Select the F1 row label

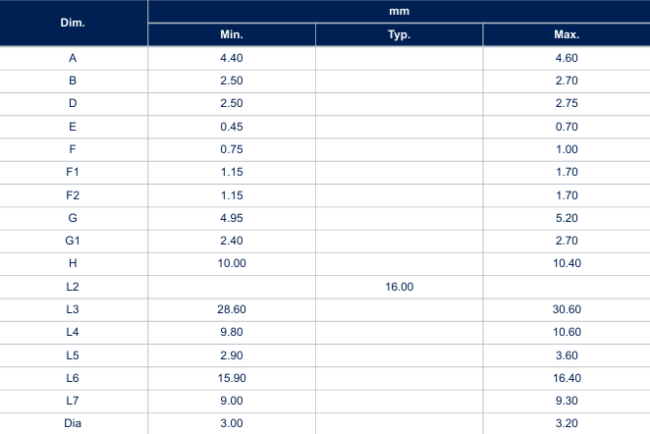pos(73,172)
